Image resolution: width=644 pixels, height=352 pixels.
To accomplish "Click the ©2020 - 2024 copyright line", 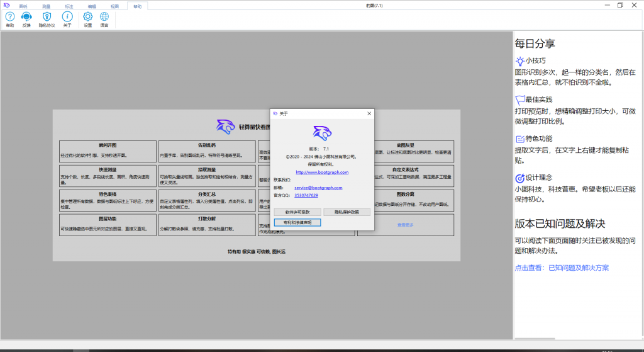I will (x=321, y=157).
